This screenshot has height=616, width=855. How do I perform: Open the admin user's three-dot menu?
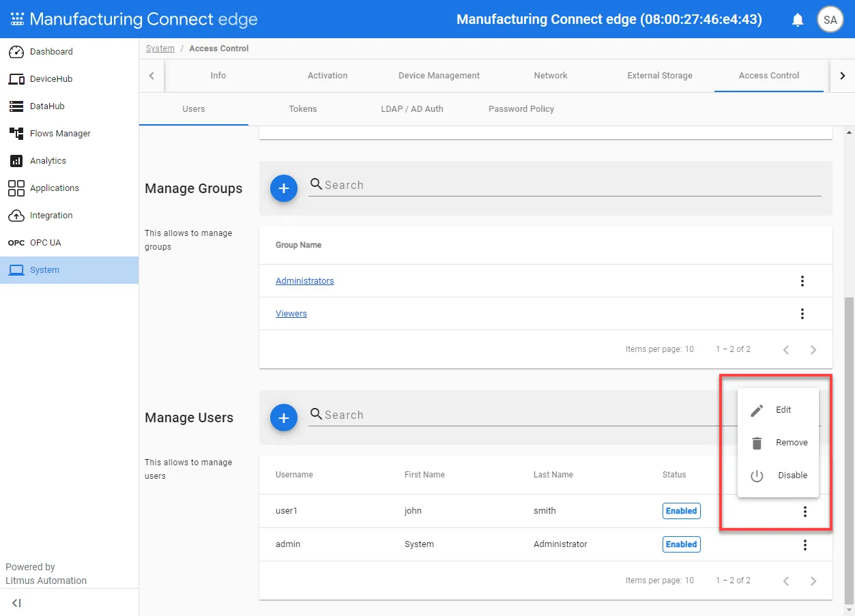pyautogui.click(x=805, y=544)
